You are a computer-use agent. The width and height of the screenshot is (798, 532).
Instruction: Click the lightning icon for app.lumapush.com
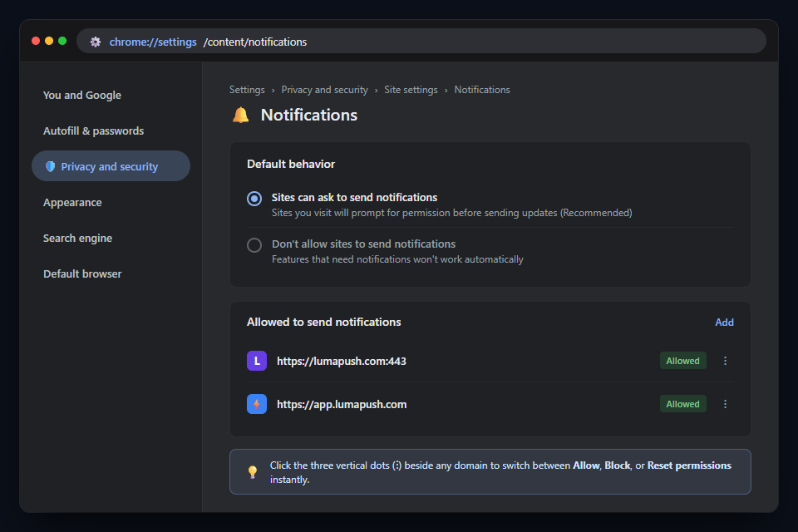257,404
